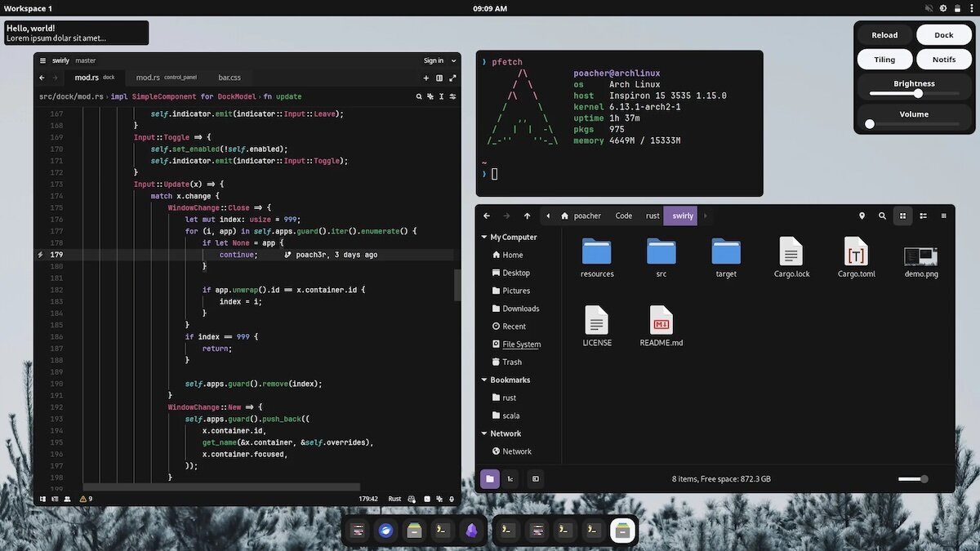
Task: Toggle Tiling mode in control panel
Action: (884, 60)
